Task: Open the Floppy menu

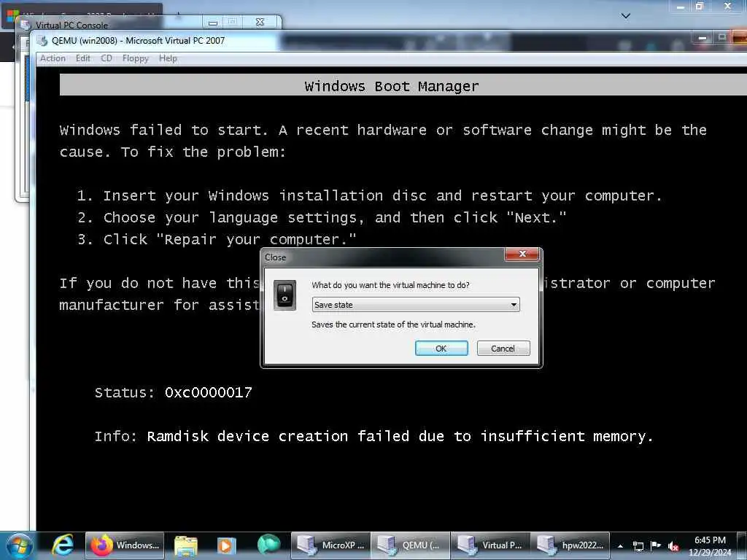Action: click(x=135, y=58)
